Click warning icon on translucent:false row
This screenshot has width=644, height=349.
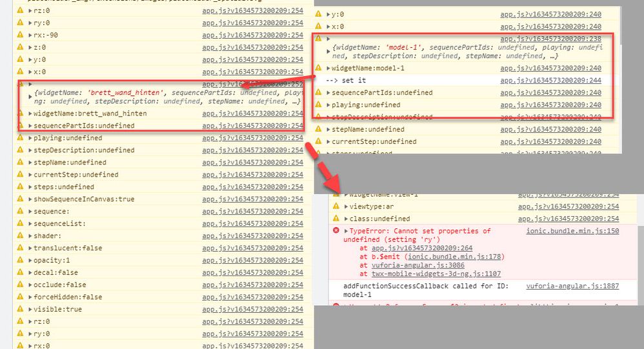20,248
